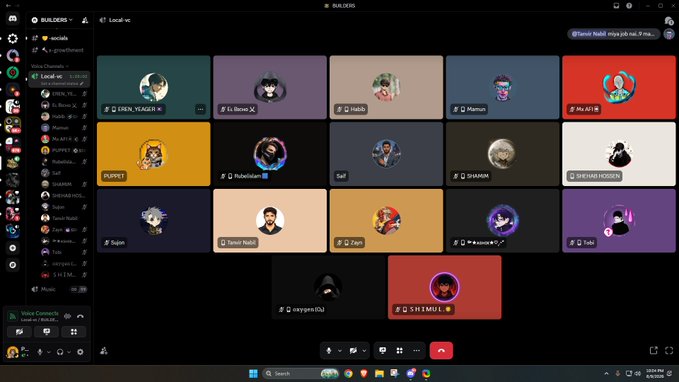Screen dimensions: 679x382
Task: Open the socials text channel
Action: 58,38
